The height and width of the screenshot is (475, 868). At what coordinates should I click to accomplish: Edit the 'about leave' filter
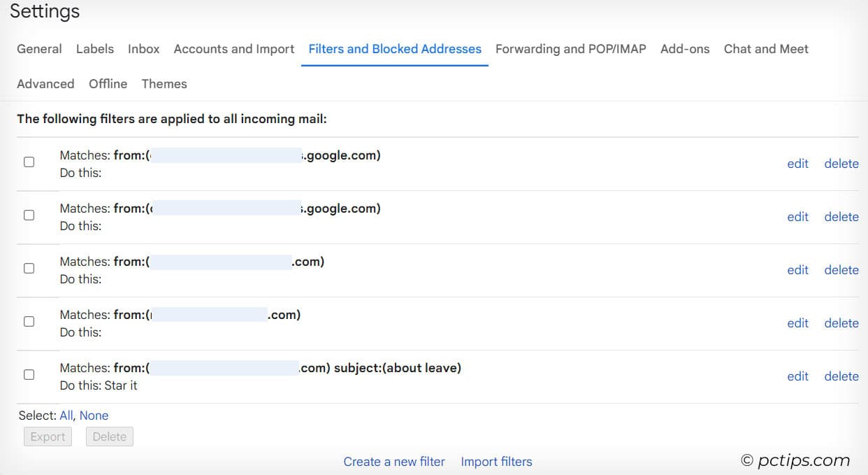(x=797, y=376)
